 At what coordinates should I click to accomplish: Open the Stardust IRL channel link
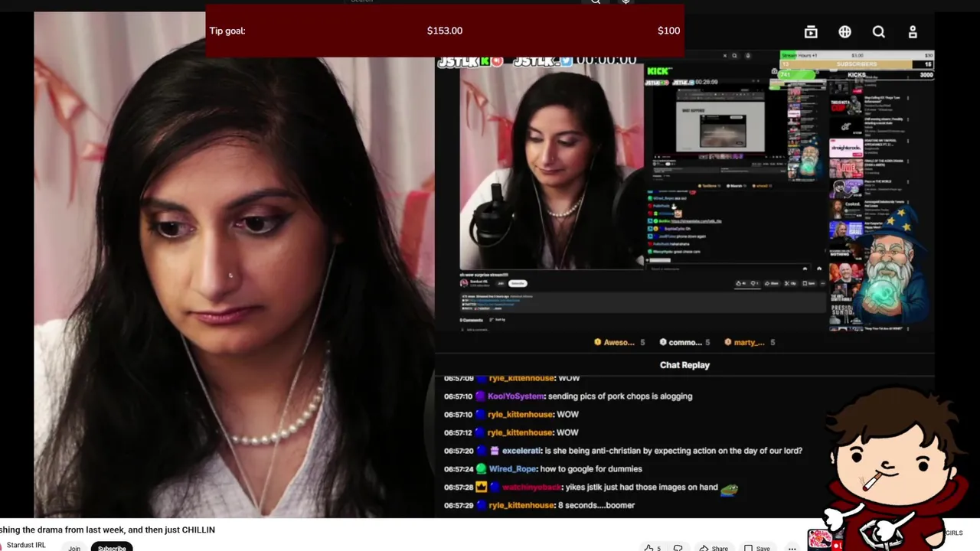click(x=26, y=546)
